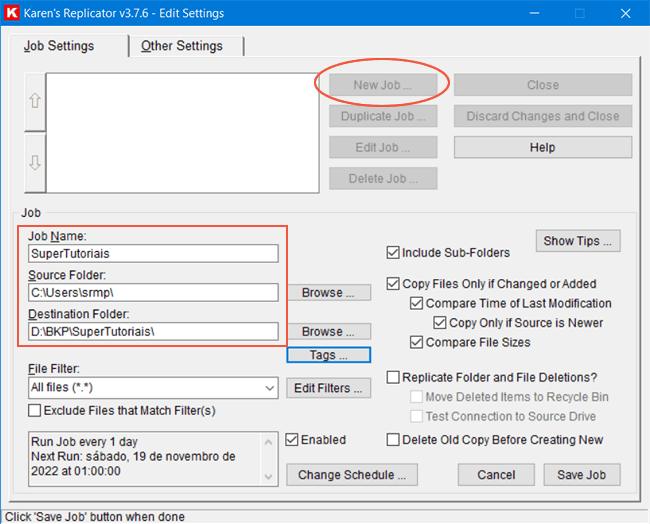This screenshot has width=650, height=524.
Task: Select the Job Settings tab
Action: [x=60, y=46]
